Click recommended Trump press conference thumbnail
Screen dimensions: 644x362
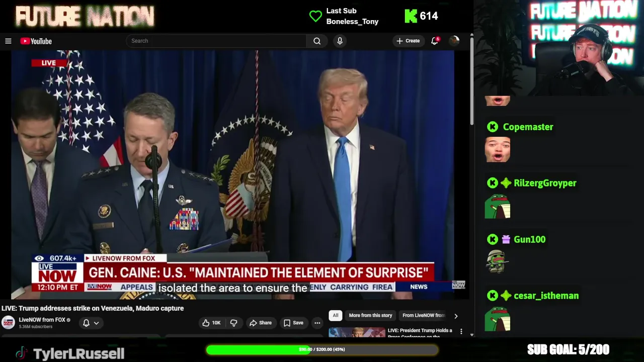(x=357, y=332)
